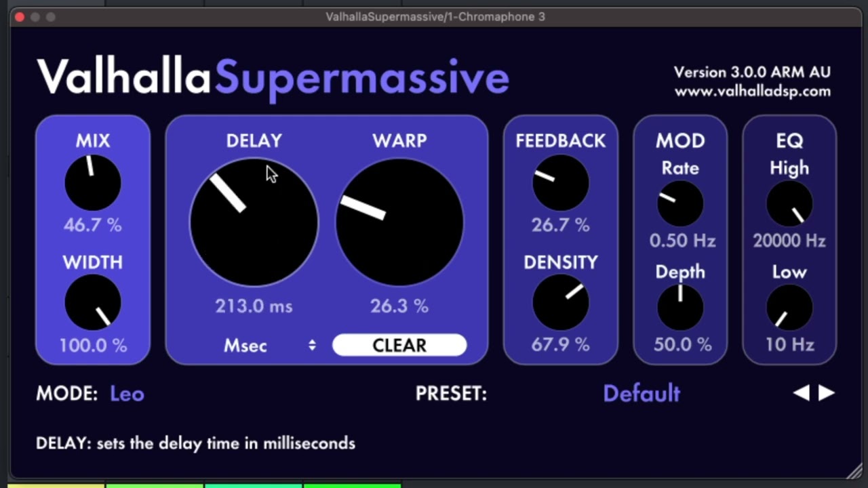Click the window title ValhallaSupermassive/1-Chromaphone 3
The image size is (868, 488).
[435, 16]
